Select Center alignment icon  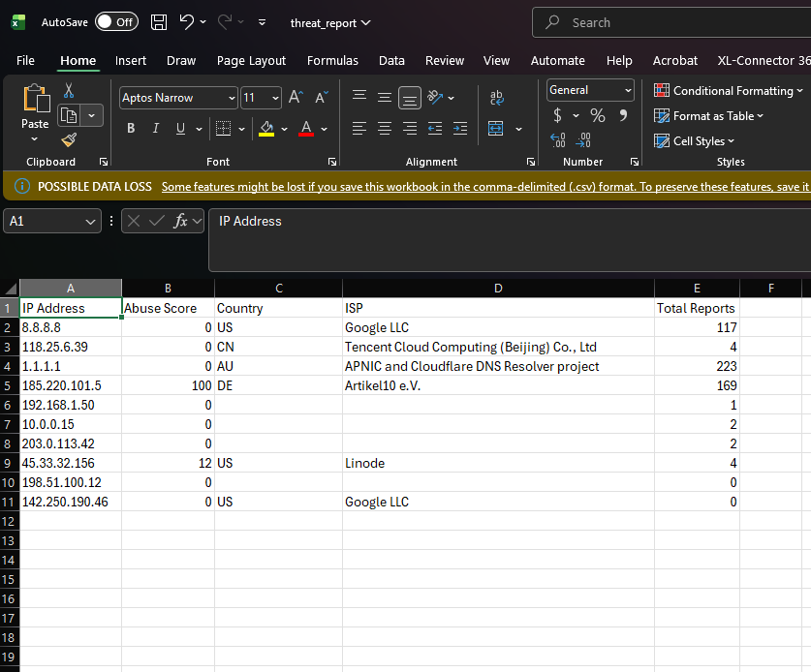click(385, 128)
